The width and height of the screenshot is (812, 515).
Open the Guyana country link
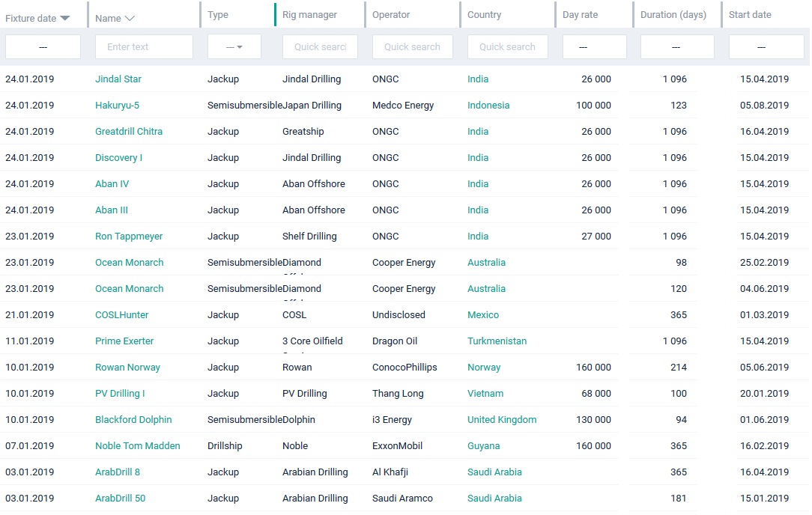tap(484, 446)
